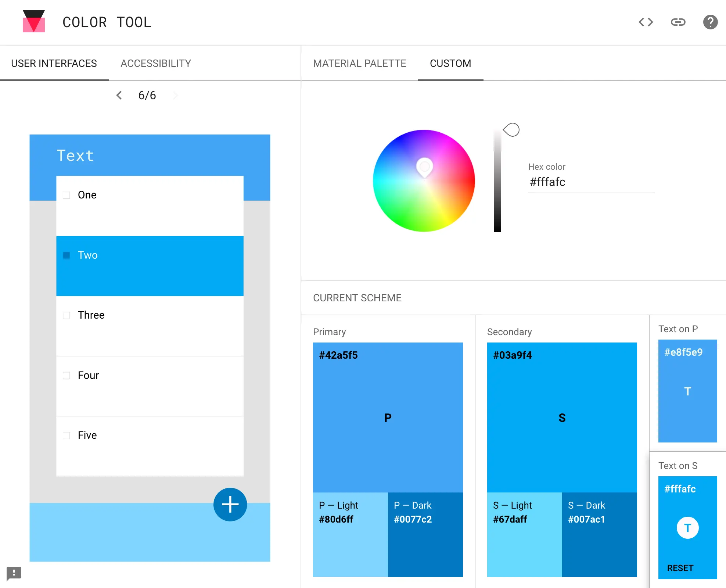Click the Text on P #e8f5e9 swatch
Viewport: 726px width, 588px height.
(687, 391)
